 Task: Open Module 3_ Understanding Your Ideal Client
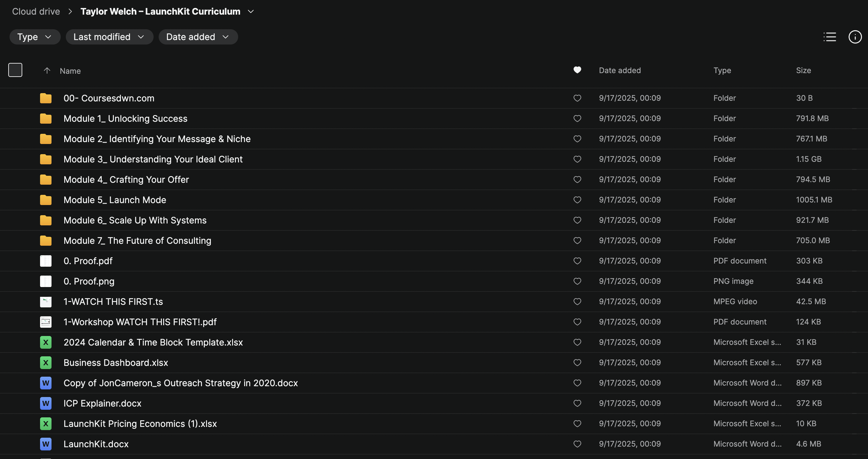pos(153,159)
